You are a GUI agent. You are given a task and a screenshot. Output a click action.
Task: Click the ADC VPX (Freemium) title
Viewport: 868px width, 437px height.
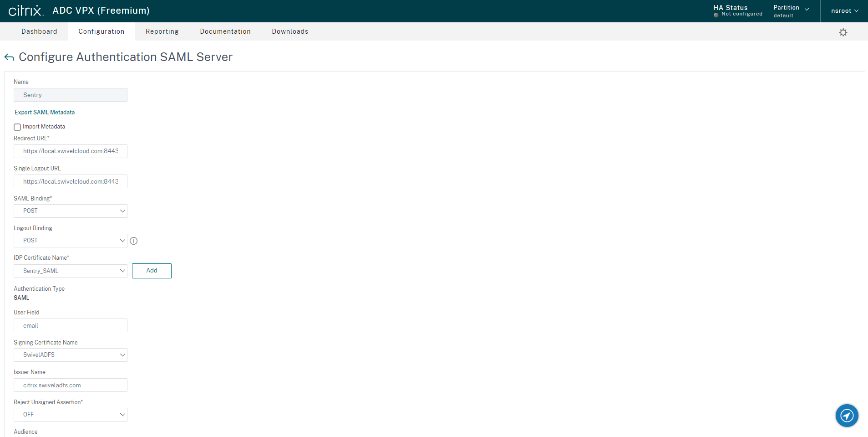[101, 10]
